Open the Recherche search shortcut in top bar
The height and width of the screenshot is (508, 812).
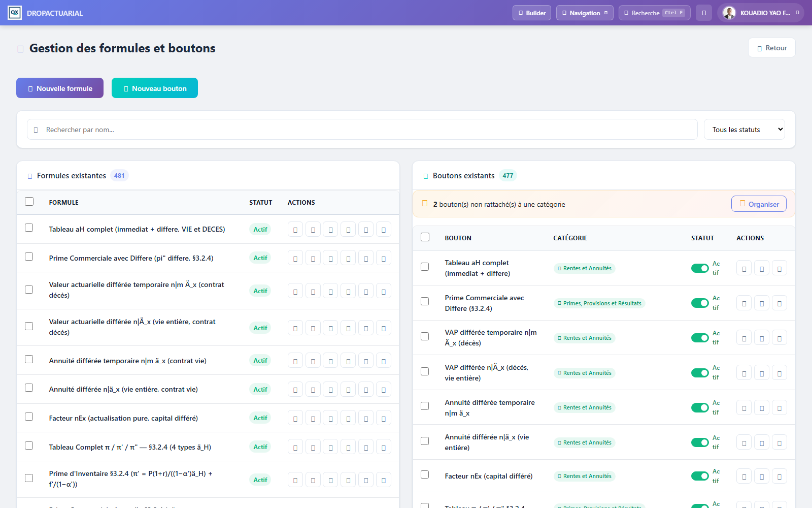tap(655, 13)
